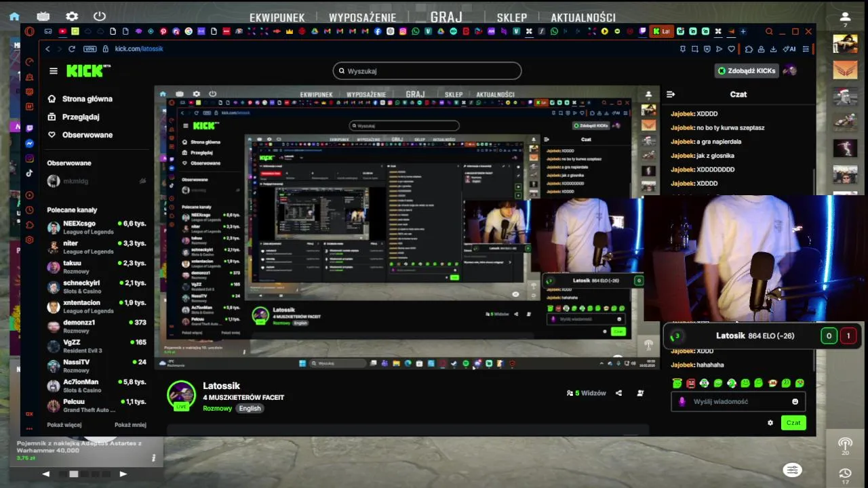The height and width of the screenshot is (488, 868).
Task: Go to previous store item with left arrow
Action: click(x=46, y=474)
